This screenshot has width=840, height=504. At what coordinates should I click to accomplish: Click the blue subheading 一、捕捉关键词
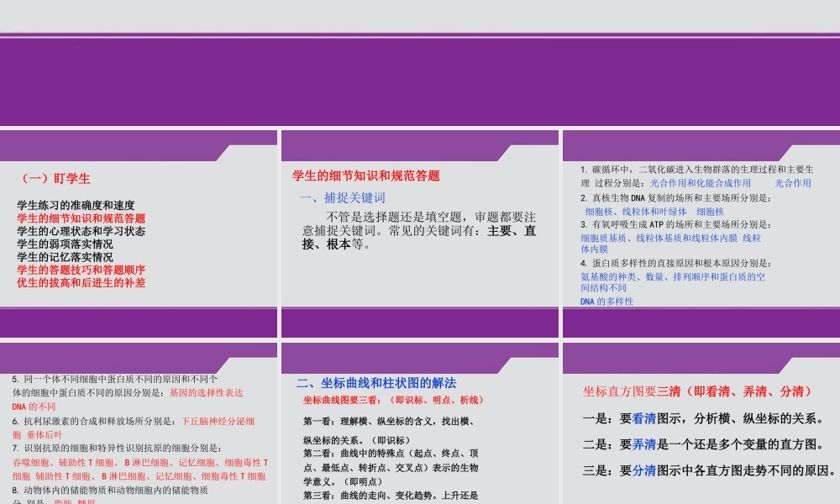[343, 197]
